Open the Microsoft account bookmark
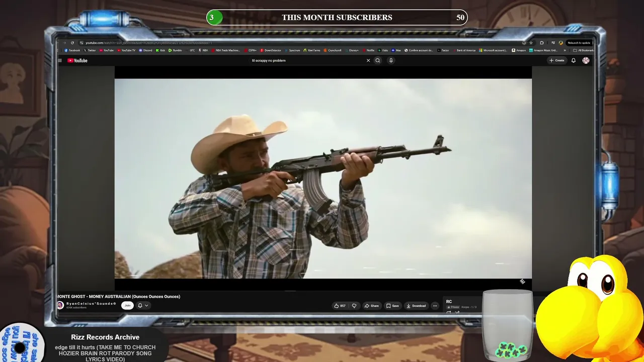The height and width of the screenshot is (362, 644). 494,50
